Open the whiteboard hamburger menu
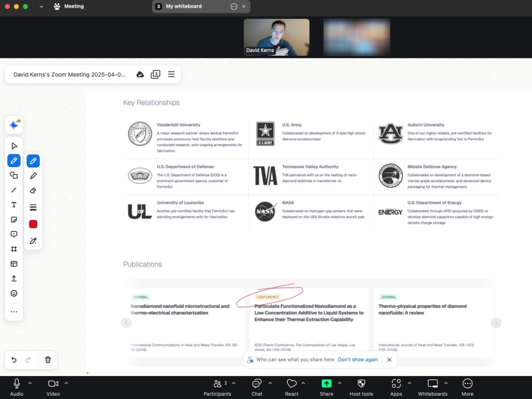This screenshot has height=399, width=532. coord(171,74)
